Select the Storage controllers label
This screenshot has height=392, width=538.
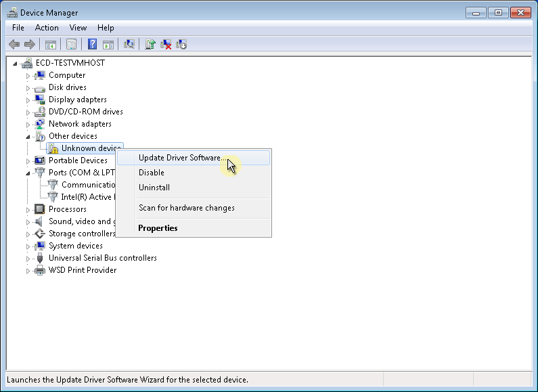[82, 234]
